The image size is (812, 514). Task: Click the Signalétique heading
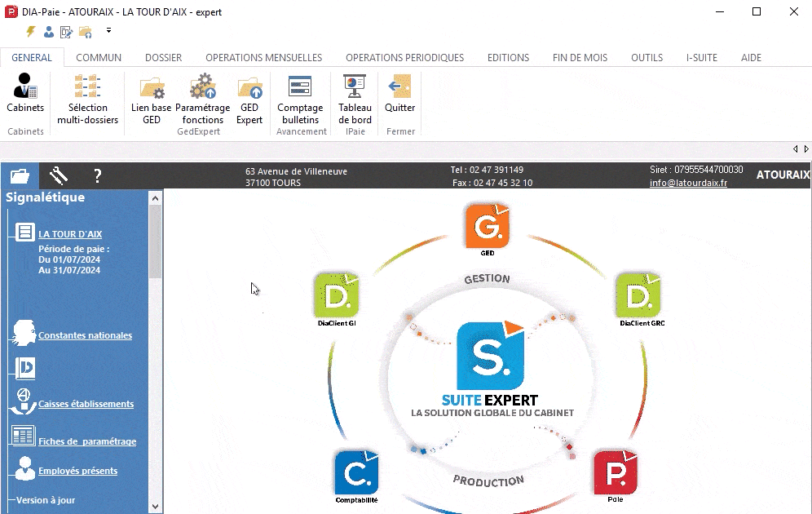[45, 197]
